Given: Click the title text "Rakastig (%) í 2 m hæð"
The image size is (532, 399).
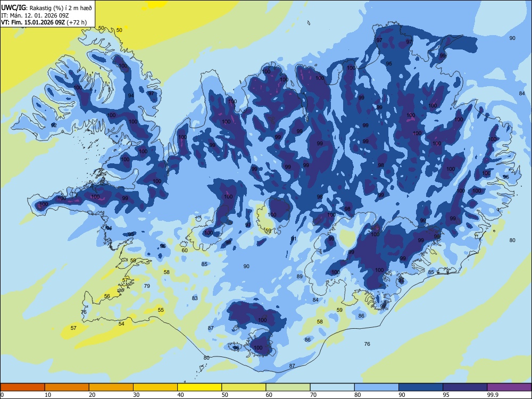Looking at the screenshot, I should 61,8.
